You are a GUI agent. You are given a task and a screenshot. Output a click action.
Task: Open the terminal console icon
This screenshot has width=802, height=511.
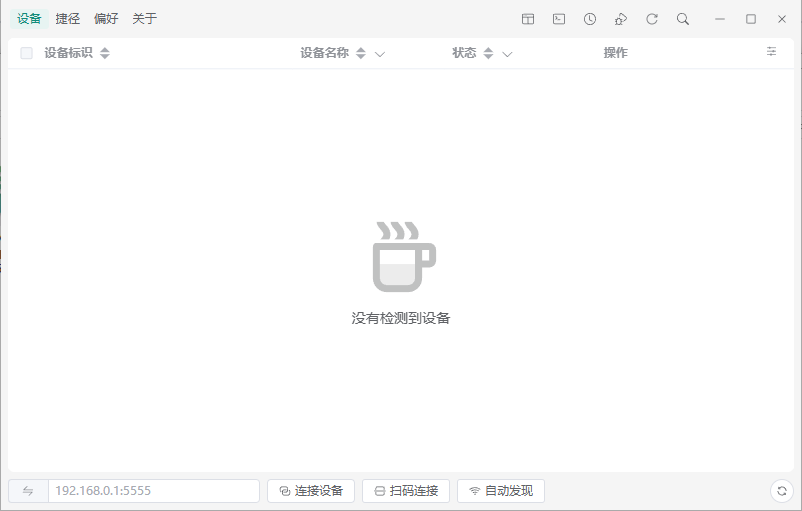[x=559, y=19]
